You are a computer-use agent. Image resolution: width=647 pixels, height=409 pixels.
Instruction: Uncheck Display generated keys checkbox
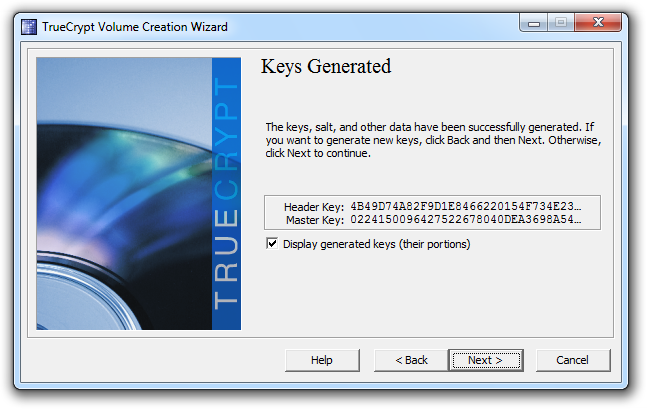tap(272, 244)
